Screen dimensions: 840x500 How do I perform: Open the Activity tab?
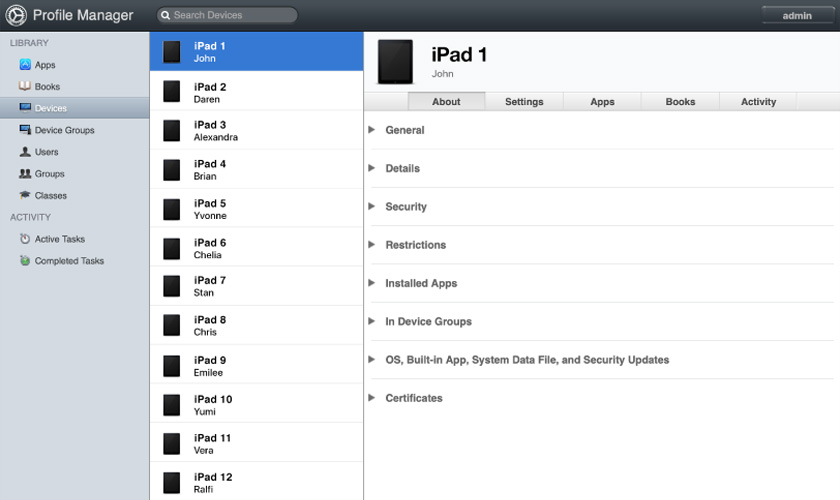pos(758,101)
